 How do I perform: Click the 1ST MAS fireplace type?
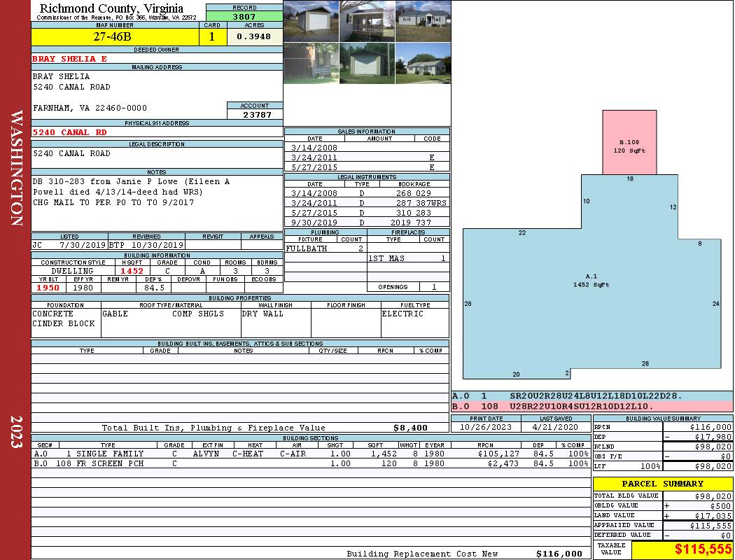click(x=386, y=258)
